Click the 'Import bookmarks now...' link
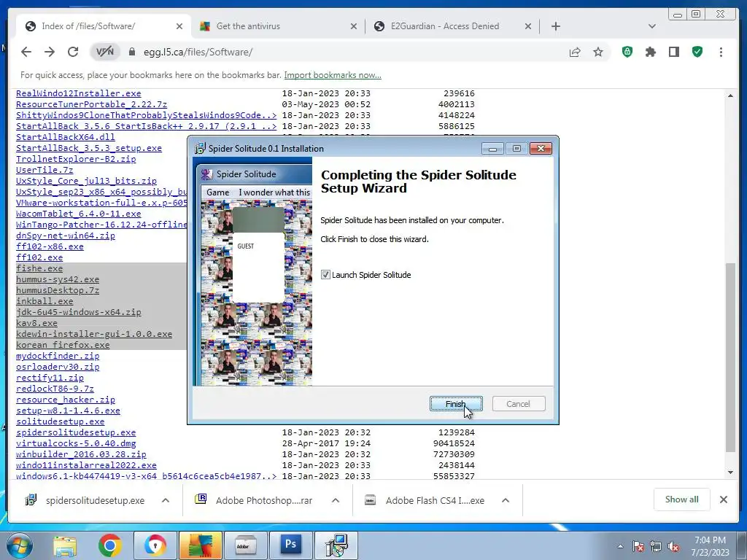Screen dimensions: 747x560 pyautogui.click(x=333, y=75)
